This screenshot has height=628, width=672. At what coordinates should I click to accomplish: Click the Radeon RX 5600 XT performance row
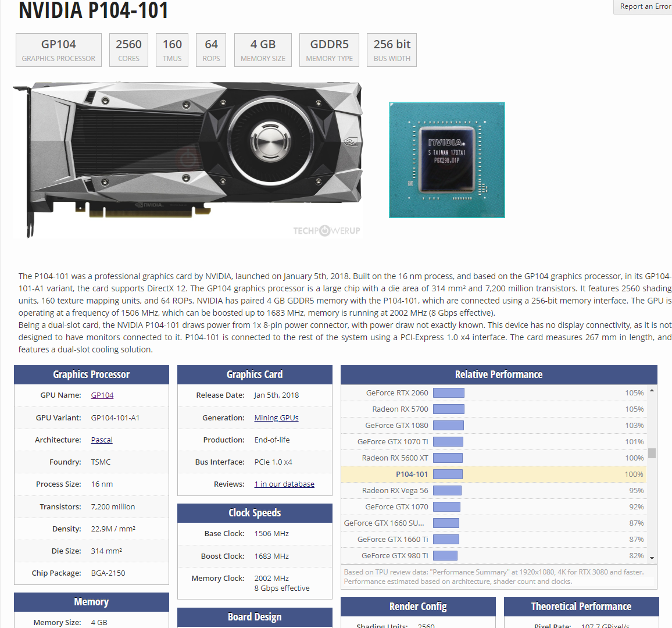coord(494,458)
